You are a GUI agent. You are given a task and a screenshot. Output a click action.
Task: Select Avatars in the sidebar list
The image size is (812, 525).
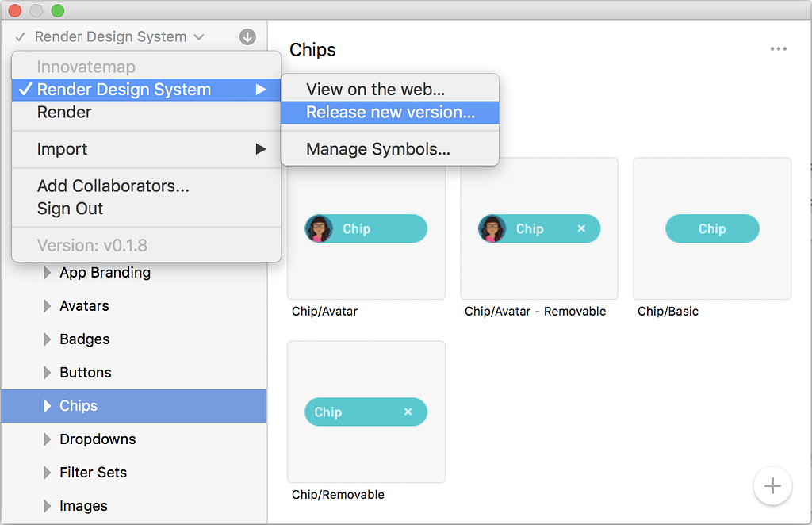133,306
